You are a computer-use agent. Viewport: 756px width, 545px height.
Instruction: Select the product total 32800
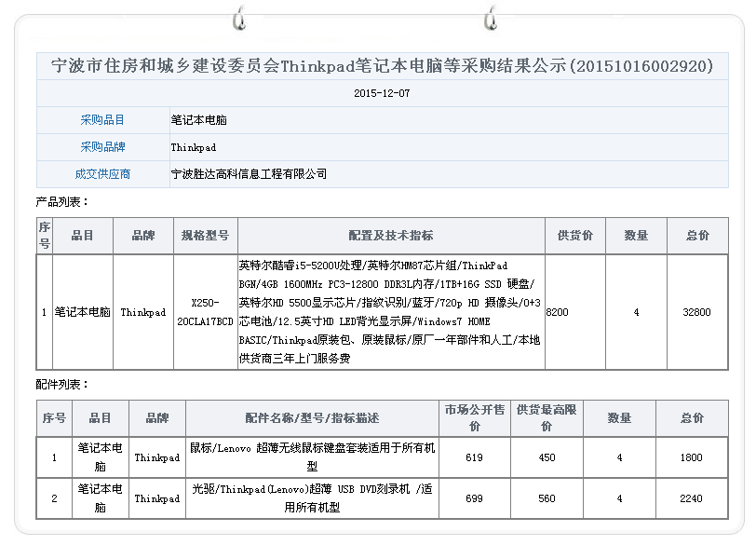click(x=696, y=312)
